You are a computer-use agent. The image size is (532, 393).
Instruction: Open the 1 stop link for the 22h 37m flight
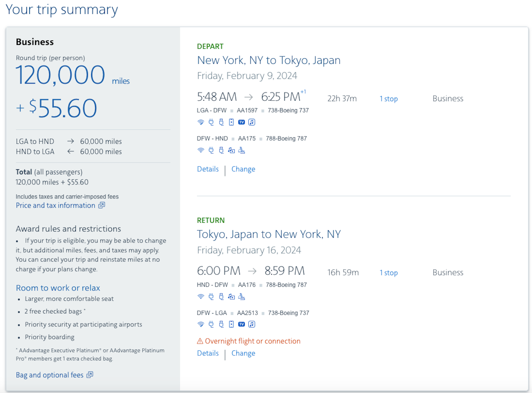pos(389,99)
